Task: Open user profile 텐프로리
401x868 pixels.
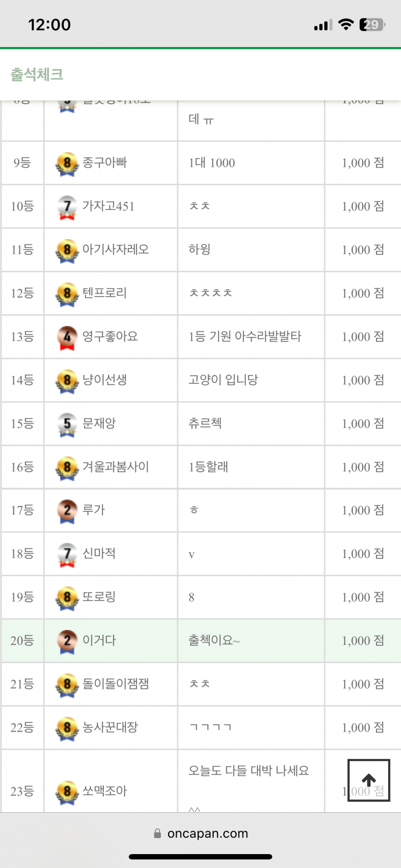Action: [x=105, y=293]
